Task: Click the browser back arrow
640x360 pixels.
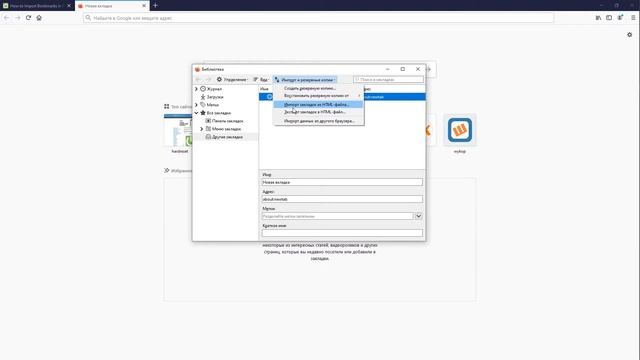Action: click(7, 18)
